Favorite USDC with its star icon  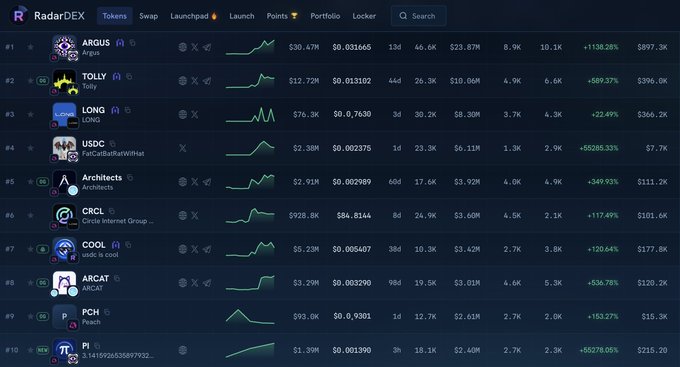30,148
